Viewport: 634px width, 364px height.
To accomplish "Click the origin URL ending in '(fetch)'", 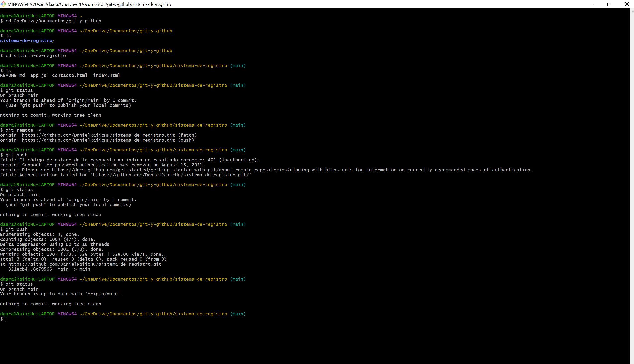I will [x=109, y=135].
